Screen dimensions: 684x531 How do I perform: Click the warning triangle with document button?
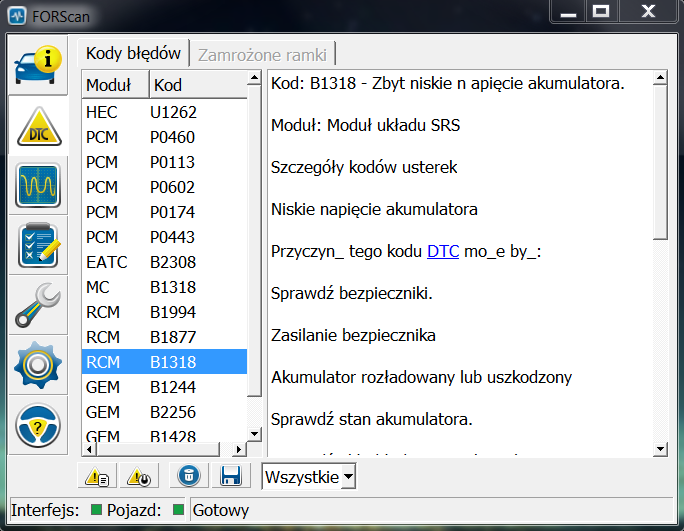click(97, 477)
